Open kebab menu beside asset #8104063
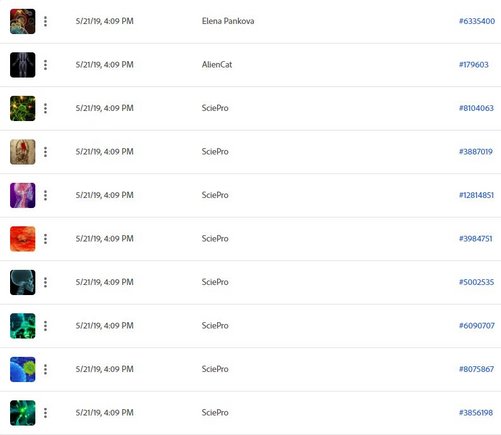 45,108
